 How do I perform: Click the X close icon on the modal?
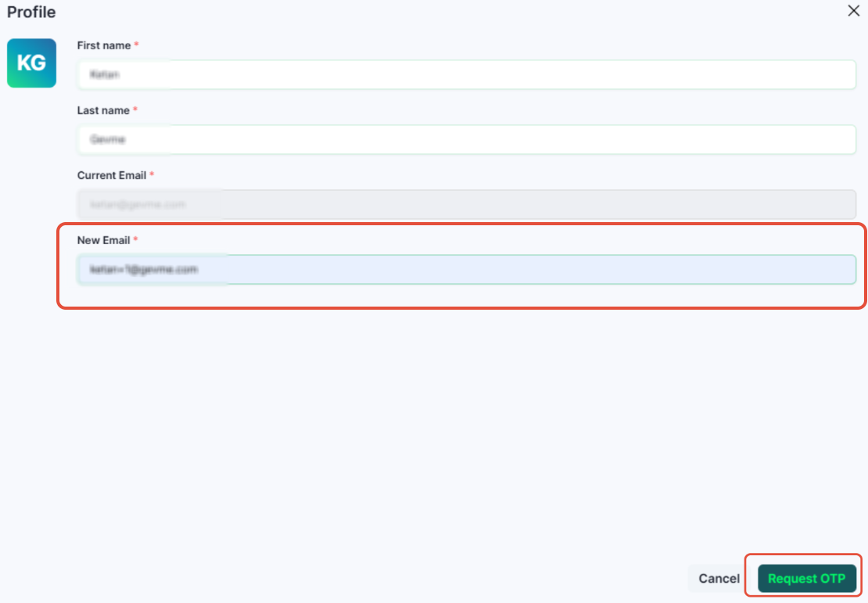pos(853,11)
